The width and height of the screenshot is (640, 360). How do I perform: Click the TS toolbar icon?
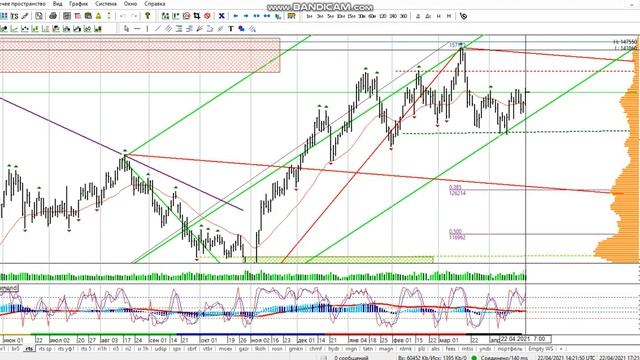(14, 16)
